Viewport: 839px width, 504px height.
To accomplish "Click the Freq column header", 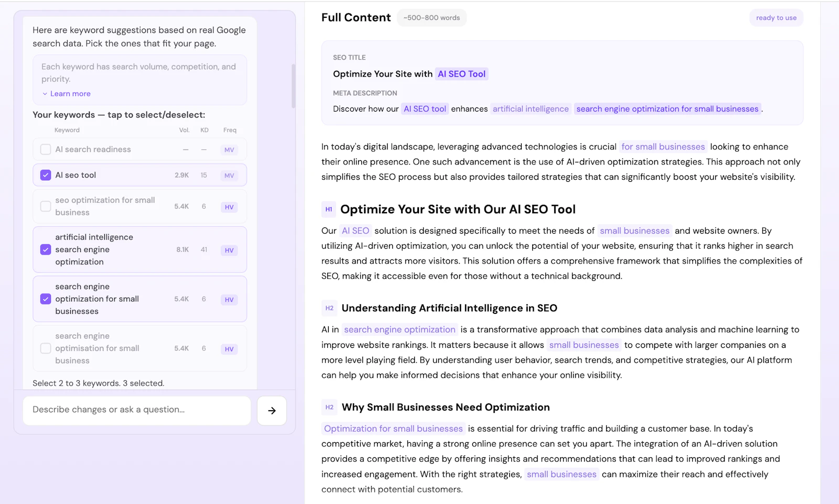I will (x=230, y=130).
